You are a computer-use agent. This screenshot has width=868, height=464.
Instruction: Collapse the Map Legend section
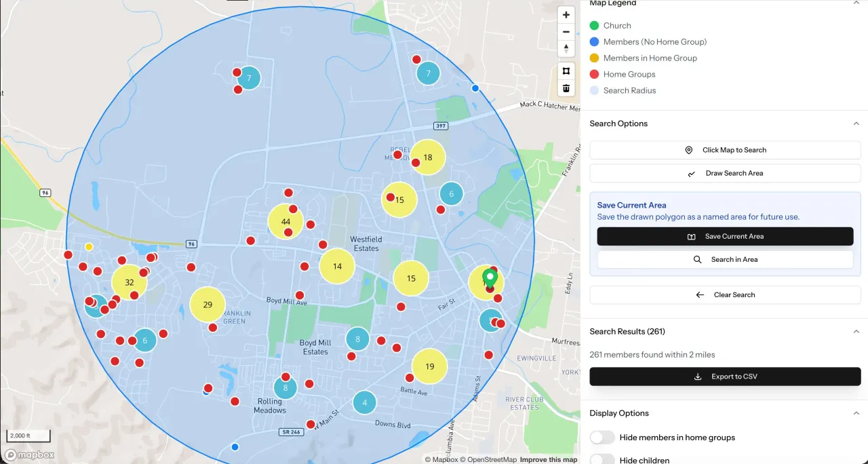pyautogui.click(x=856, y=3)
